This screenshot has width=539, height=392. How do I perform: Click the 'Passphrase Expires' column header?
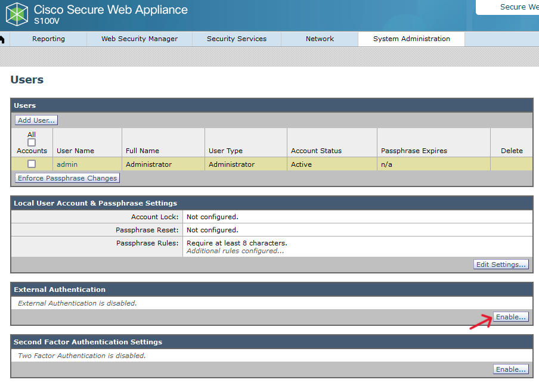pos(414,151)
